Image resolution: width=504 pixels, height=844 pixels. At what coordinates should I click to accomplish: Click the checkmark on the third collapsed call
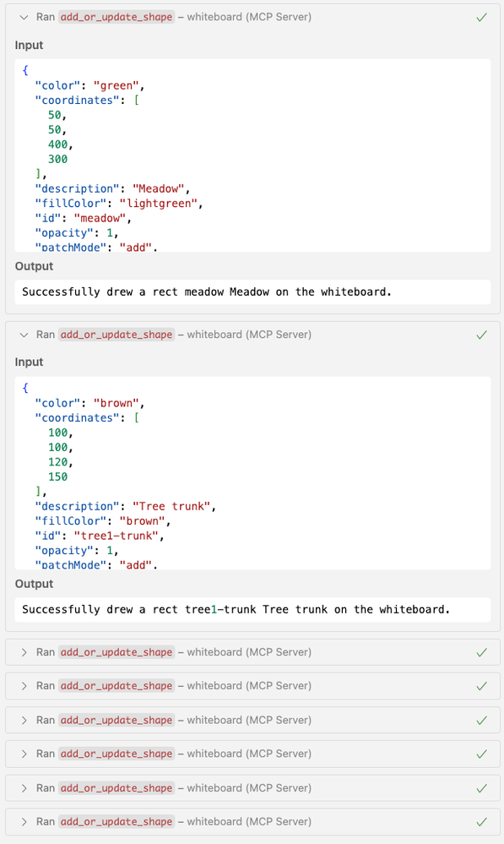481,652
